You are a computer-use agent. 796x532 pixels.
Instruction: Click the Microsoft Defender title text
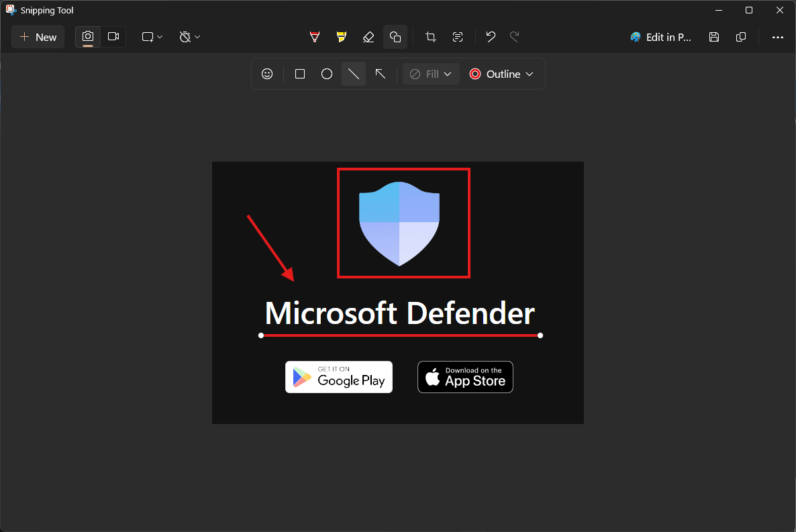[x=400, y=313]
